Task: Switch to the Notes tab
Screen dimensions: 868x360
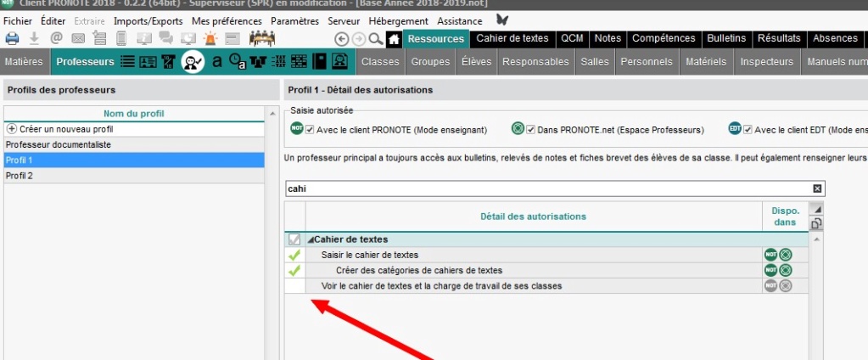Action: coord(608,39)
